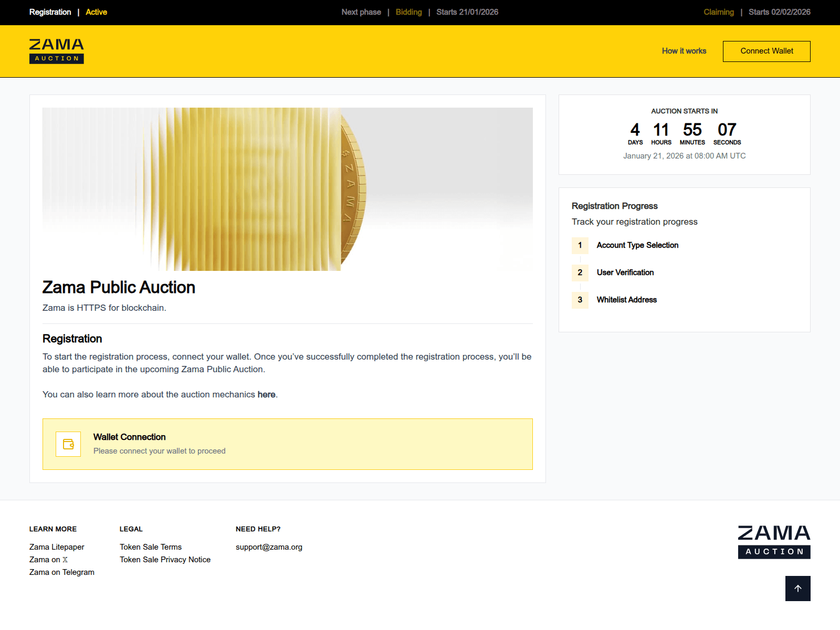Click 'Zama is HTTPS for blockchain.' text
The image size is (840, 630).
click(104, 308)
